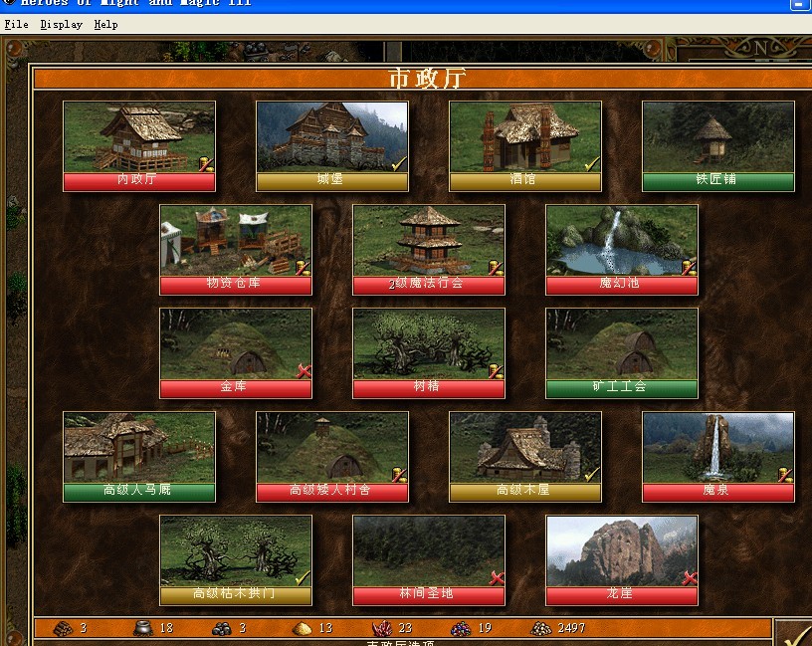Choose the 高级木屋 homestead building

point(525,457)
